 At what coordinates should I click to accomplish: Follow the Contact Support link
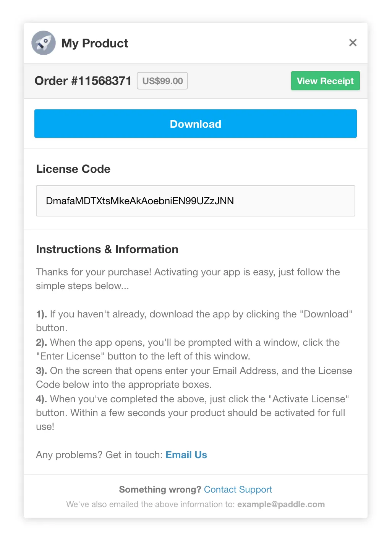[238, 490]
